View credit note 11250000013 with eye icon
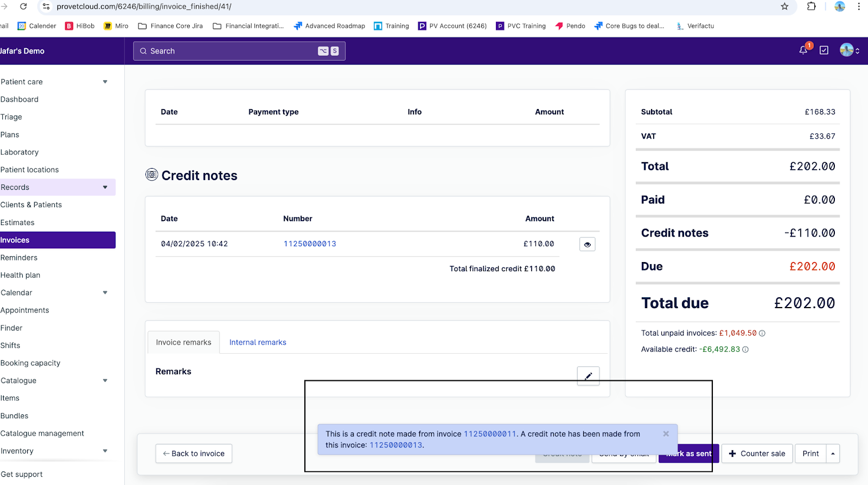Screen dimensions: 868x485 (x=588, y=245)
